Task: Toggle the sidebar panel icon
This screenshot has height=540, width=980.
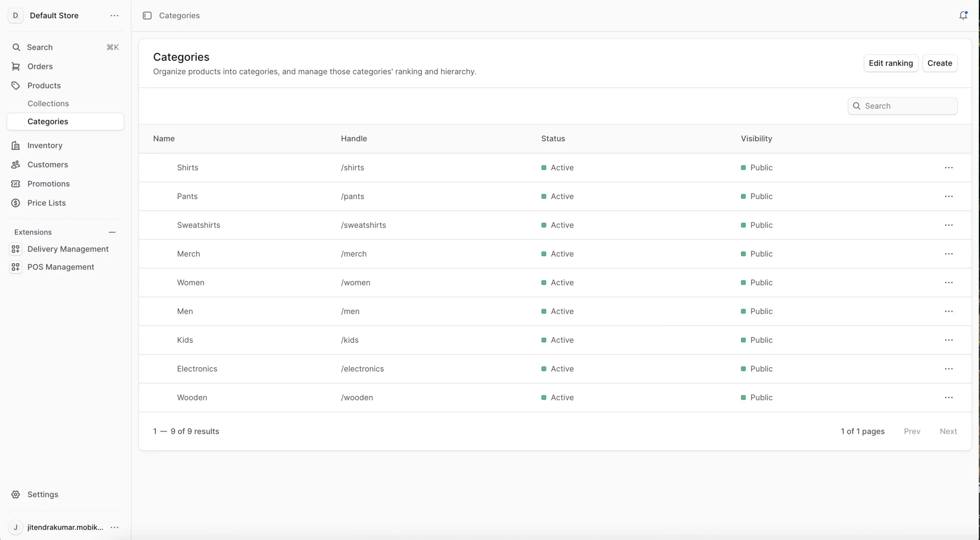Action: (x=147, y=15)
